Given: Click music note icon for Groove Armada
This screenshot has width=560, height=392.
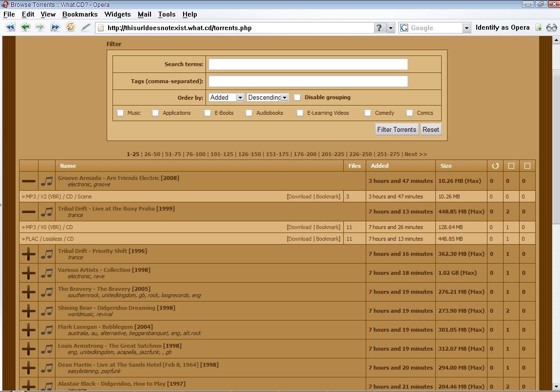Looking at the screenshot, I should [x=46, y=181].
